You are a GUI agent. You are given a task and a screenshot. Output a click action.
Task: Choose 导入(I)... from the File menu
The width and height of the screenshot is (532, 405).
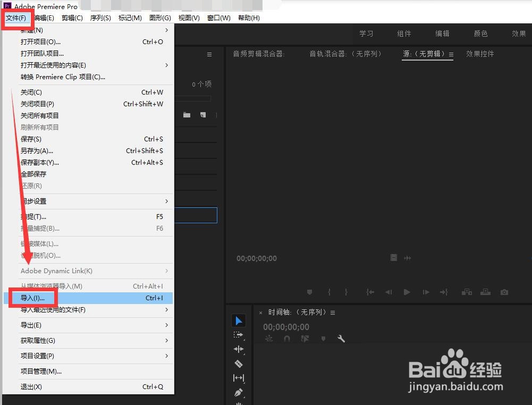88,298
